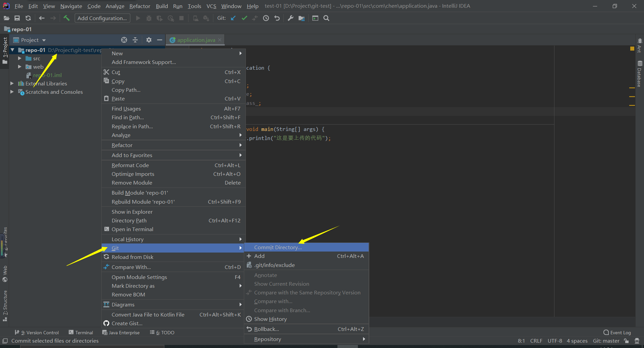The image size is (644, 348).
Task: Open the 9: Version Control tab
Action: pyautogui.click(x=37, y=333)
